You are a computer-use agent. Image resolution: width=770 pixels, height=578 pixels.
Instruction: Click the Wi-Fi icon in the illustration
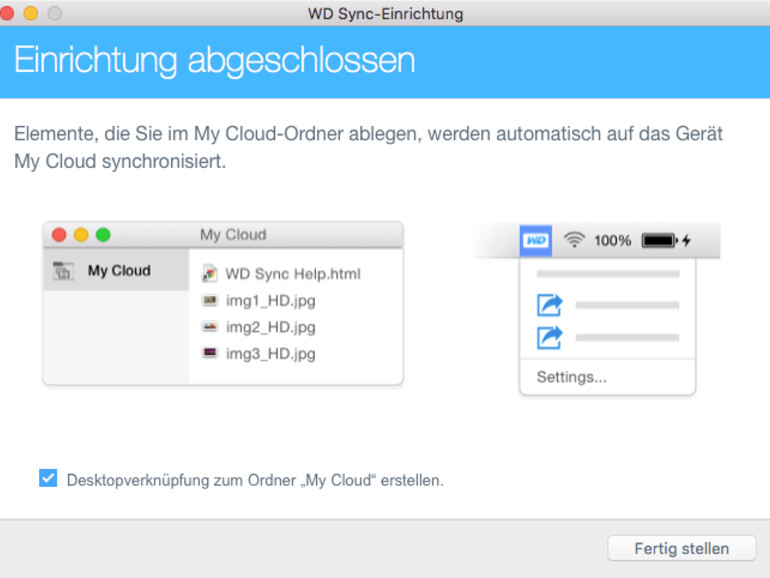tap(574, 240)
